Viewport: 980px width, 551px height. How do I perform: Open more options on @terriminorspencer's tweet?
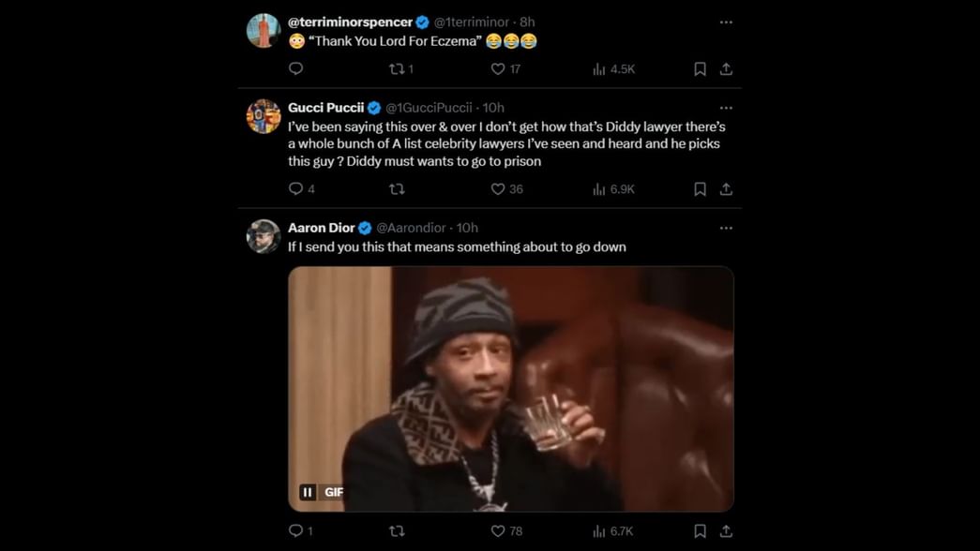(726, 21)
